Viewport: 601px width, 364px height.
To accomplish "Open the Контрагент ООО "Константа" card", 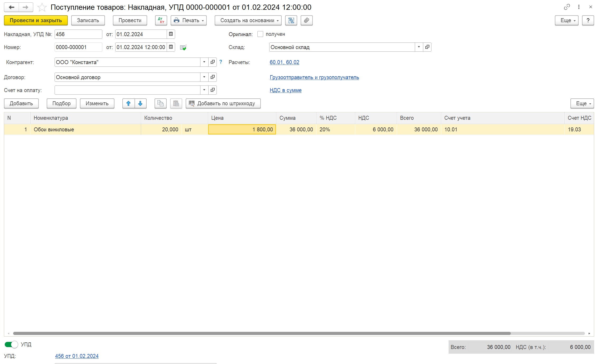I will coord(213,62).
